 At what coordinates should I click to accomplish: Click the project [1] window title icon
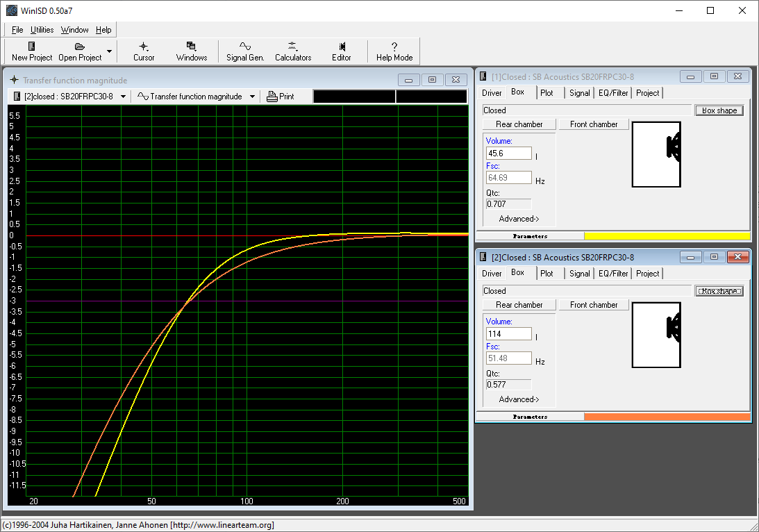[483, 76]
